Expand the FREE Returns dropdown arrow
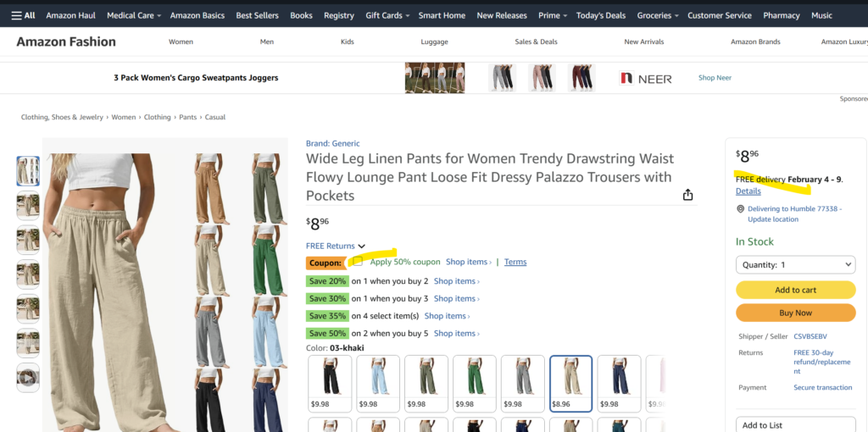The width and height of the screenshot is (868, 432). 362,246
